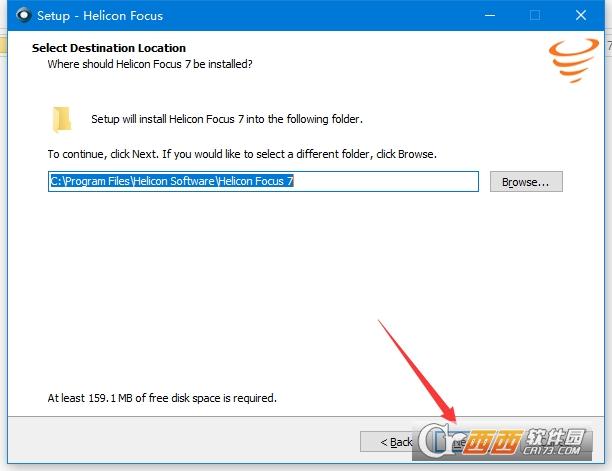The width and height of the screenshot is (612, 471).
Task: Focus the destination folder path field
Action: click(x=263, y=181)
